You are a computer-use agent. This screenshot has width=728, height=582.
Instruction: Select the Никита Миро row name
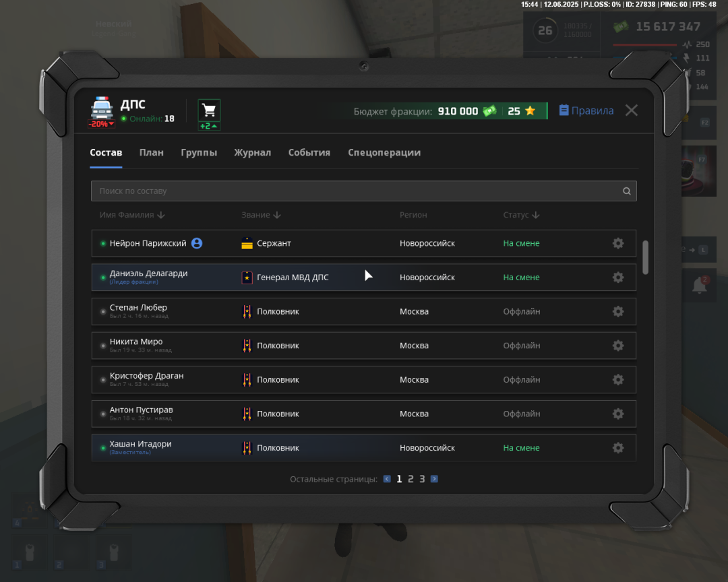point(136,342)
